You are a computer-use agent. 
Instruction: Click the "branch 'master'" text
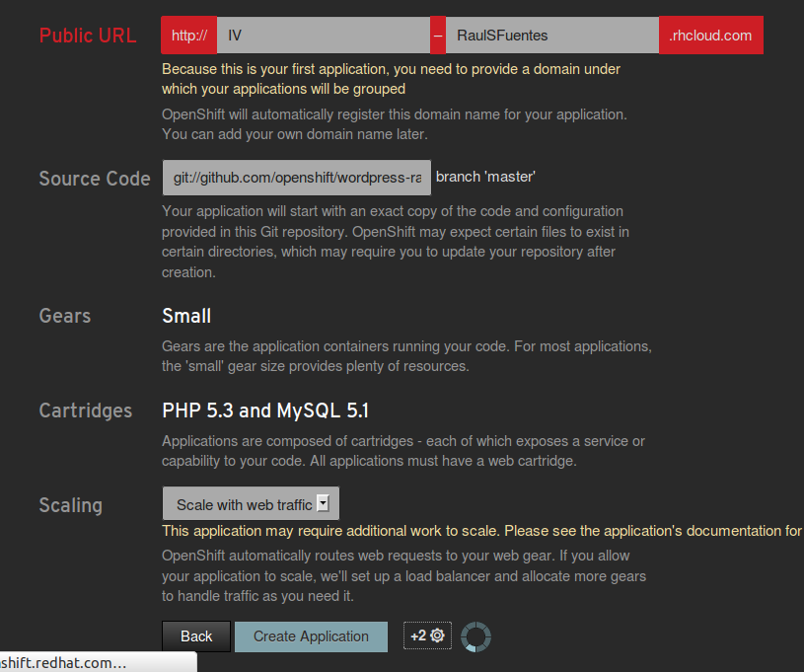pyautogui.click(x=485, y=177)
